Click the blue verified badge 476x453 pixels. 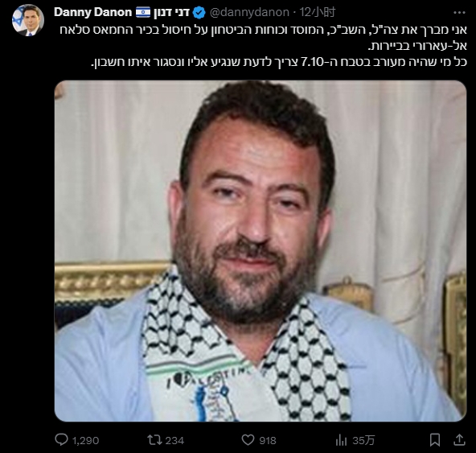tap(199, 13)
